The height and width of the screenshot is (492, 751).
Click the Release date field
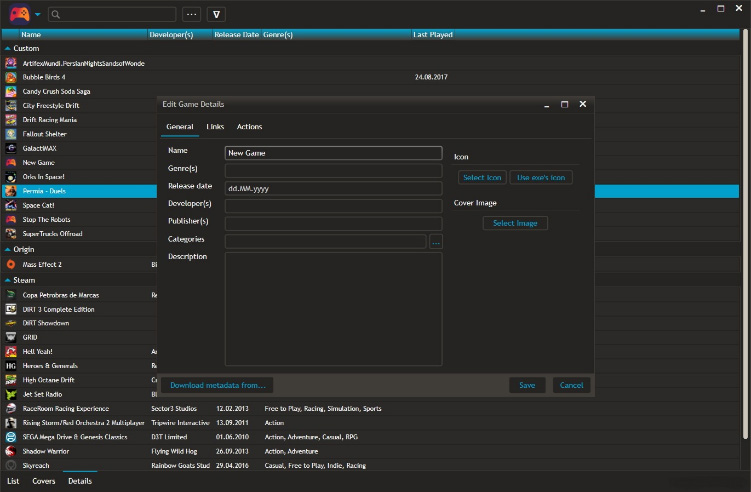pos(333,188)
